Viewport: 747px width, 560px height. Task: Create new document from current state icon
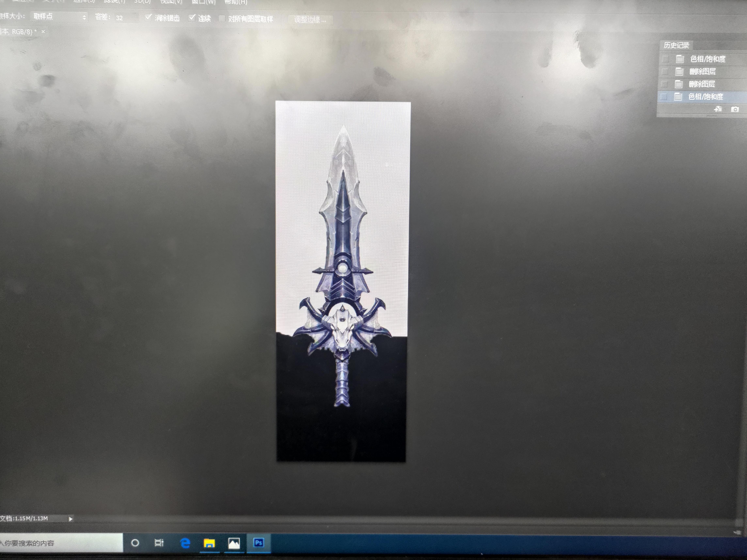pos(718,109)
